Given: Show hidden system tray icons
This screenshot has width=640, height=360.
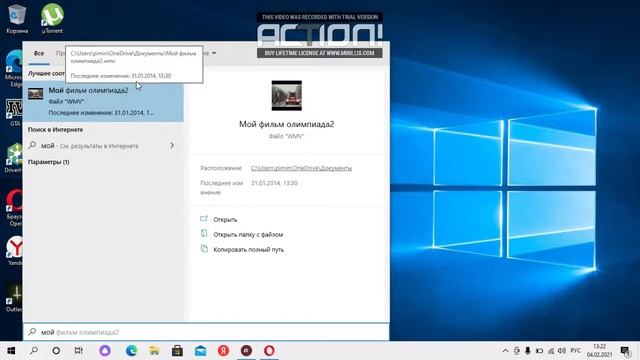Looking at the screenshot, I should [505, 351].
